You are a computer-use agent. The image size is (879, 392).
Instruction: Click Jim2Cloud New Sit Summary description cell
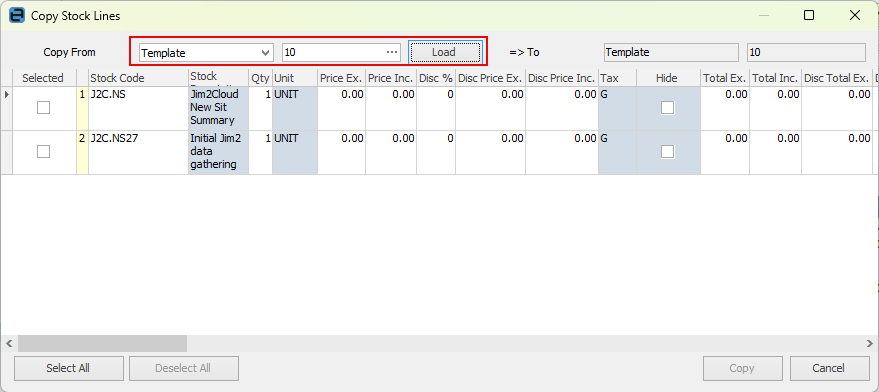219,108
